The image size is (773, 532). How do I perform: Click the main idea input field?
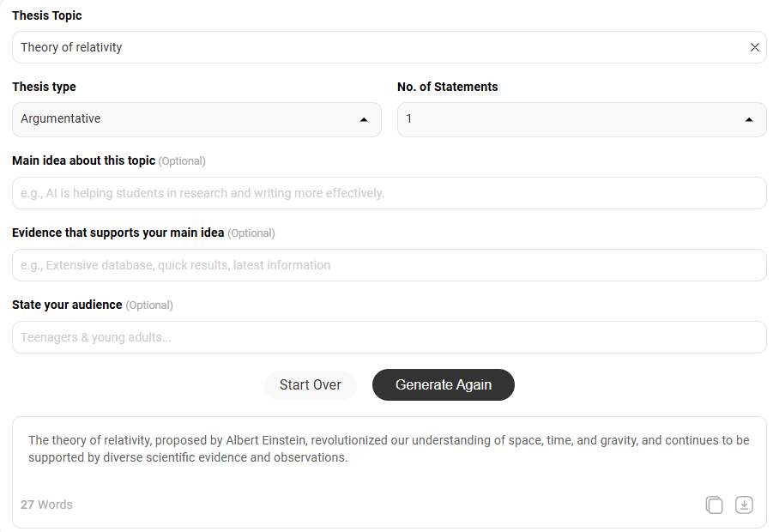390,193
